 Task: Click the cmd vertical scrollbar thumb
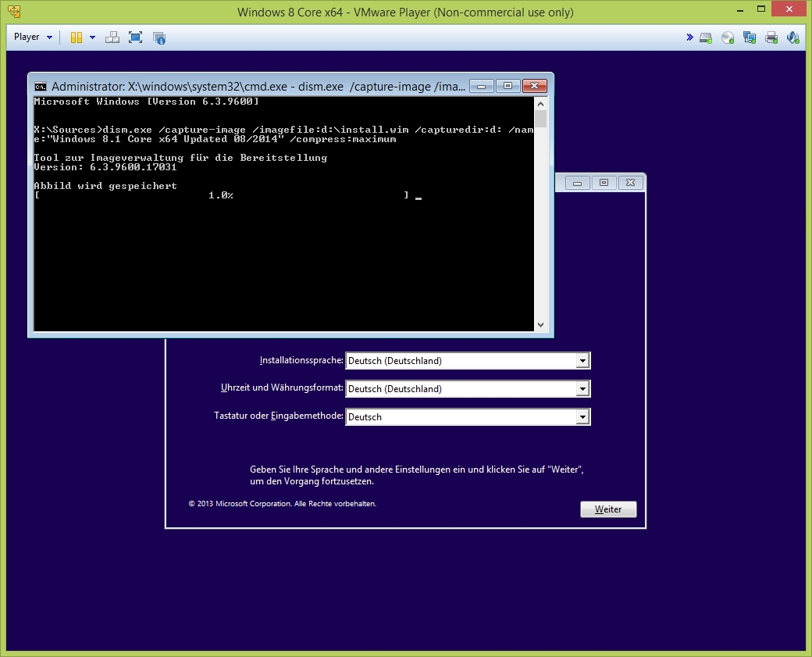[x=540, y=119]
